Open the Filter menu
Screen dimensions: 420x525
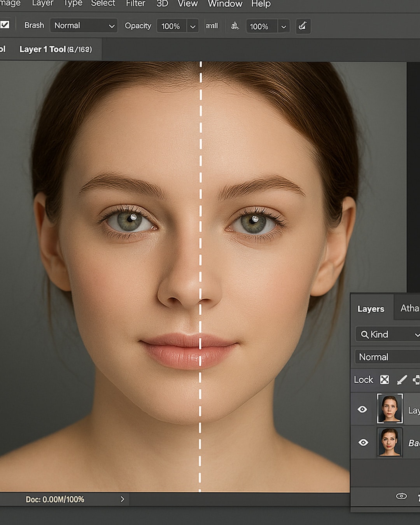click(x=135, y=4)
